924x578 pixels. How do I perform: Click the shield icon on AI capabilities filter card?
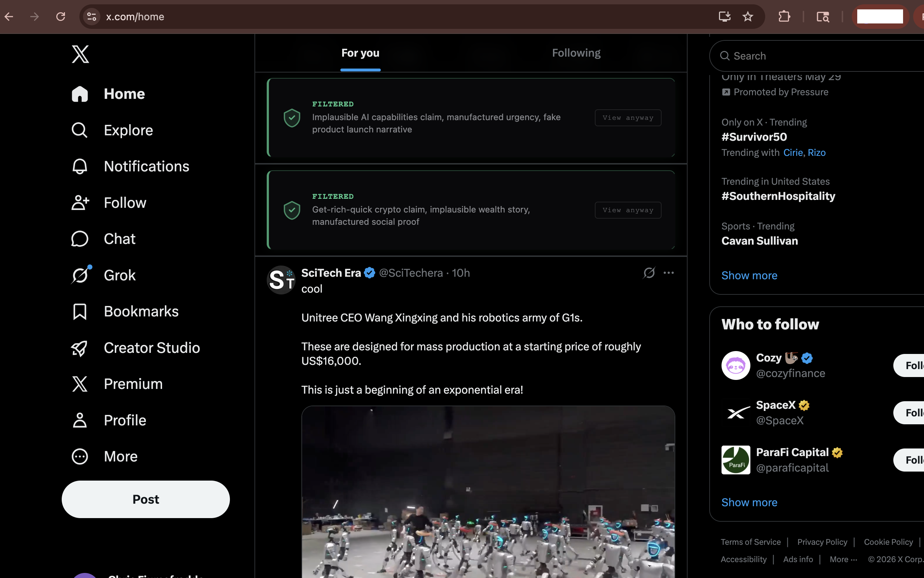[292, 118]
